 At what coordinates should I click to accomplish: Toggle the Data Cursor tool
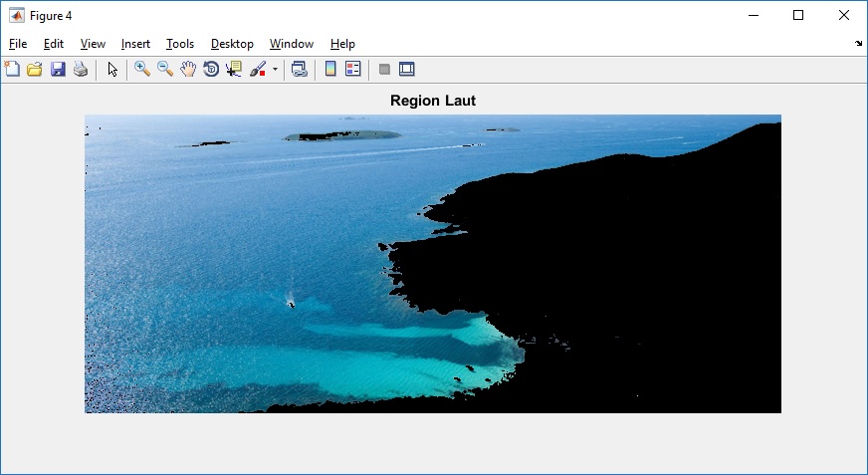pos(234,69)
